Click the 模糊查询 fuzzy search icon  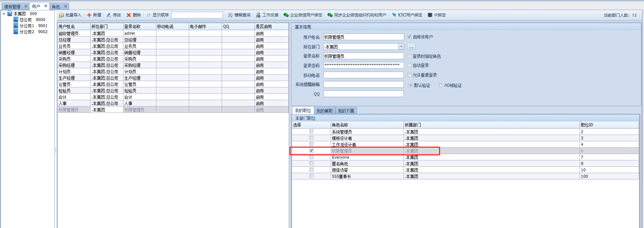pyautogui.click(x=230, y=15)
